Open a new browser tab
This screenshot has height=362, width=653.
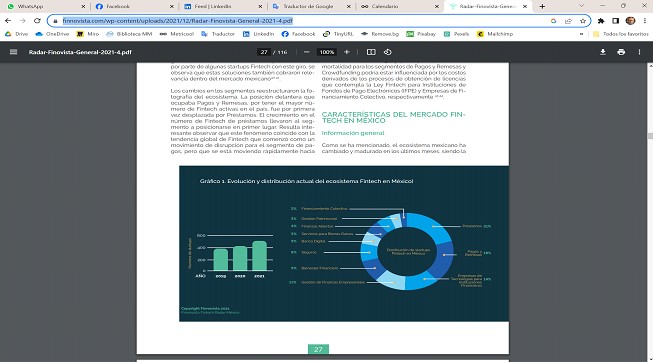(542, 6)
